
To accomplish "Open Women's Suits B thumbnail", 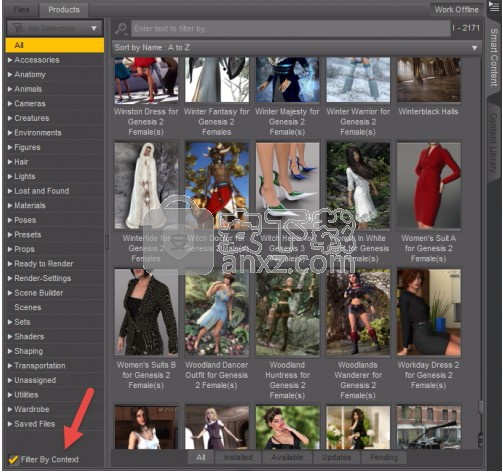I will click(x=146, y=312).
